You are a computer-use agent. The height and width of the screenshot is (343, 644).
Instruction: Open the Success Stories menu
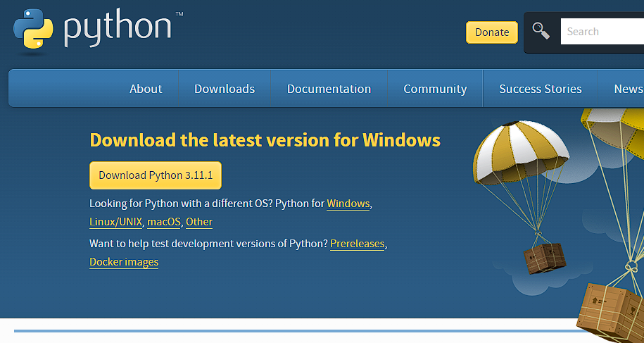click(540, 89)
